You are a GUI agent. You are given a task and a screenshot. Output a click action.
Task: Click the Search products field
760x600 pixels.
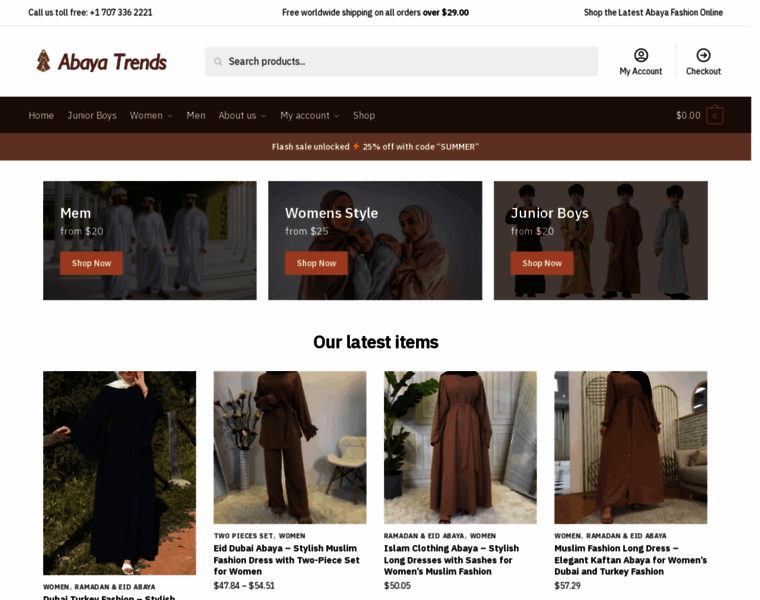click(401, 62)
